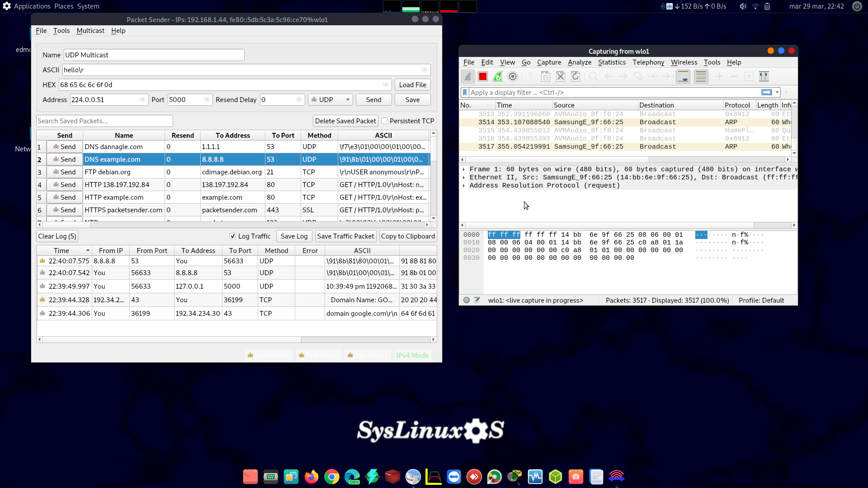Click the Wireshark expert info circle icon
This screenshot has height=488, width=868.
(467, 300)
